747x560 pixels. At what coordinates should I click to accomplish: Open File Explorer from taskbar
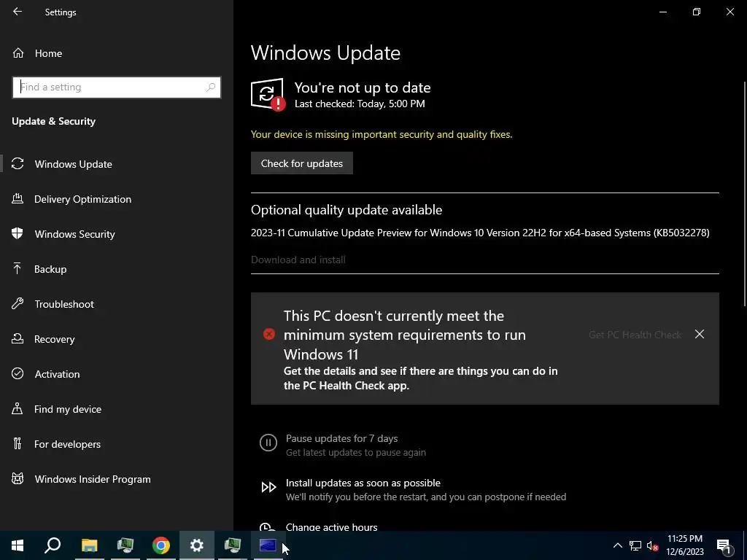click(x=89, y=545)
